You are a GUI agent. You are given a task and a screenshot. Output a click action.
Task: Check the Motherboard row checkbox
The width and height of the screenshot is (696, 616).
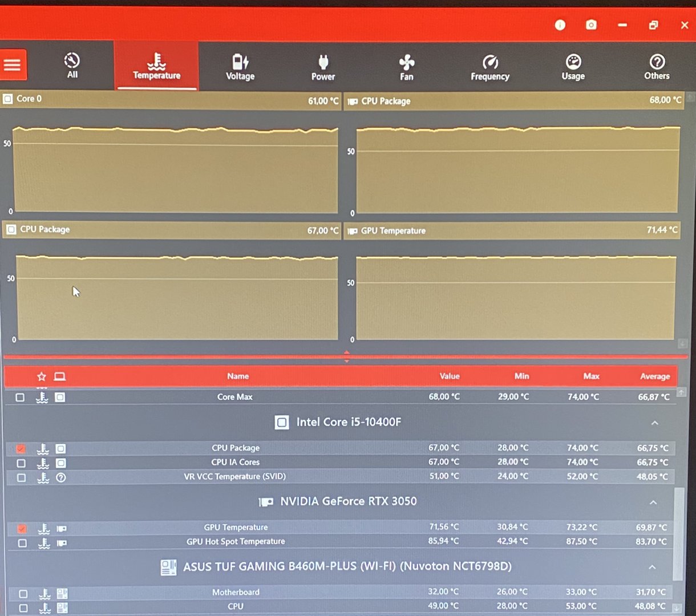[23, 594]
